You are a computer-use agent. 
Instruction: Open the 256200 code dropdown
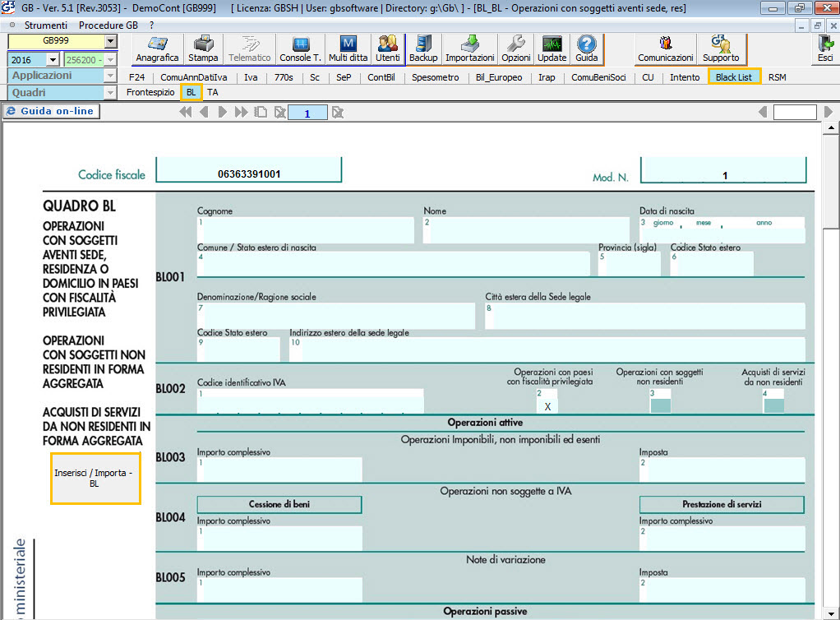pos(110,59)
